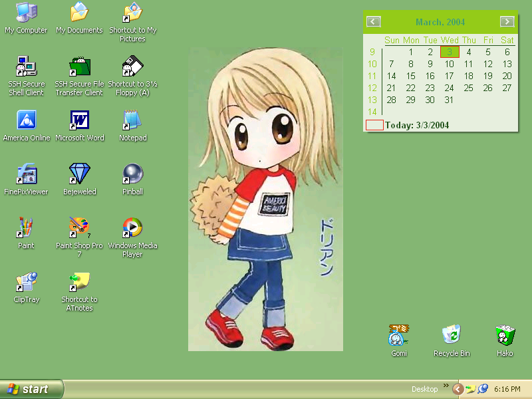Select the Pinball game icon
The image size is (532, 399).
click(132, 174)
